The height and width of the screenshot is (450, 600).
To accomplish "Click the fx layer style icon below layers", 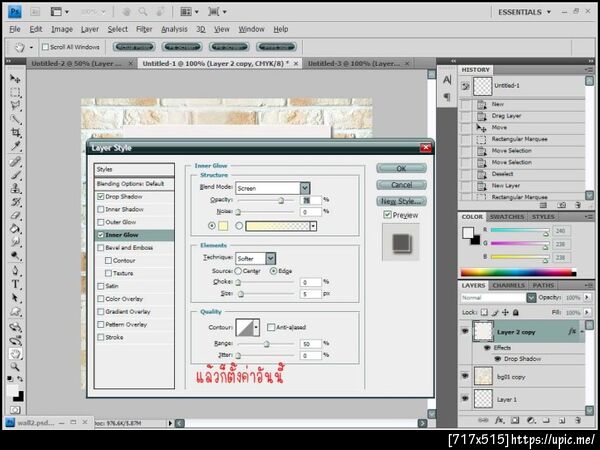I will click(x=499, y=420).
